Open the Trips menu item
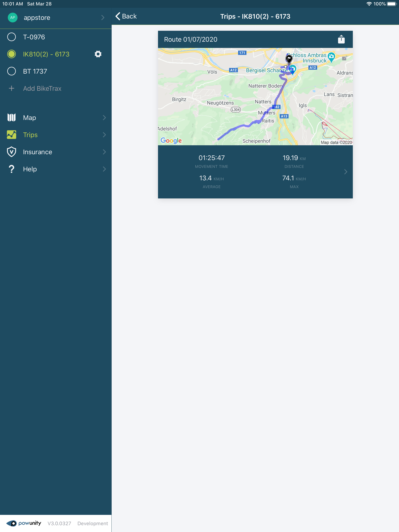Viewport: 399px width, 532px height. [30, 135]
